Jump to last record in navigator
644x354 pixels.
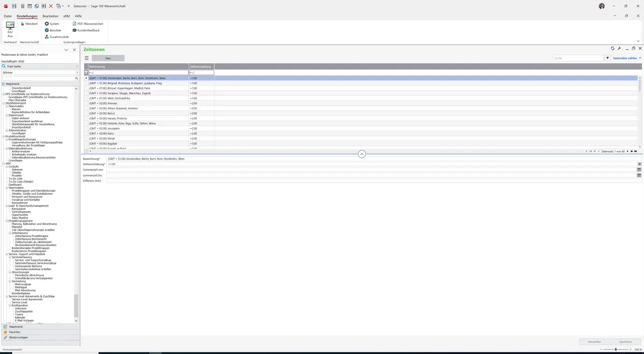point(636,151)
